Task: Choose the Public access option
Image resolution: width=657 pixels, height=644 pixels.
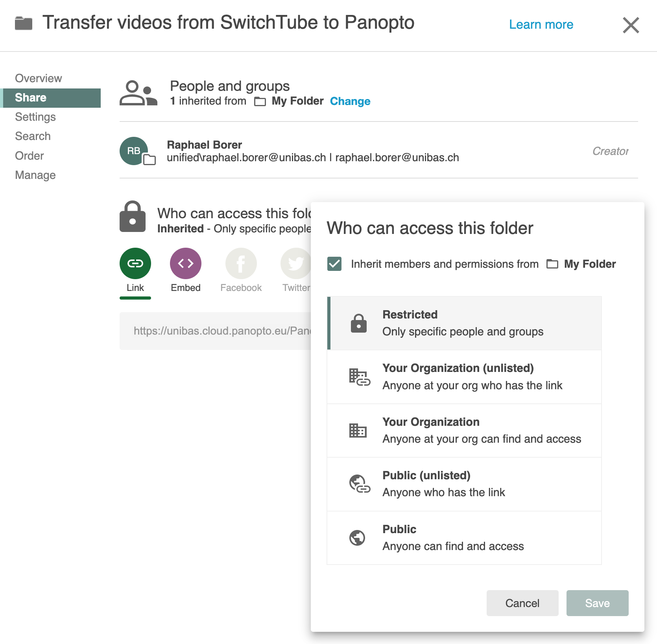Action: pos(464,538)
